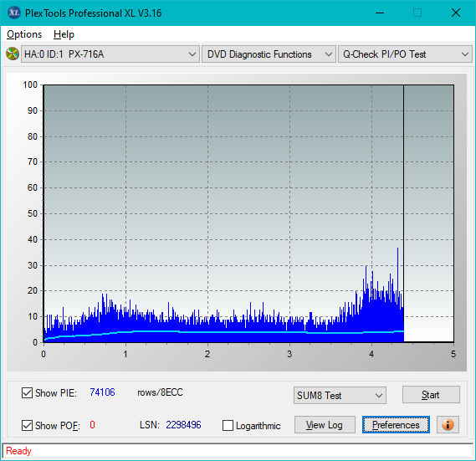The image size is (476, 461).
Task: Click the POF value 0
Action: pyautogui.click(x=92, y=424)
